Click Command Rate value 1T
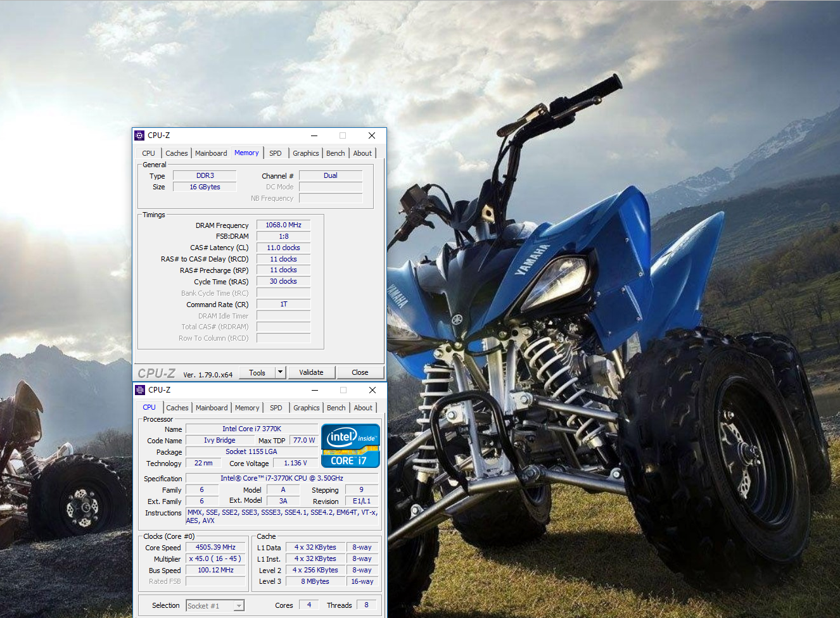This screenshot has width=840, height=618. [x=283, y=304]
